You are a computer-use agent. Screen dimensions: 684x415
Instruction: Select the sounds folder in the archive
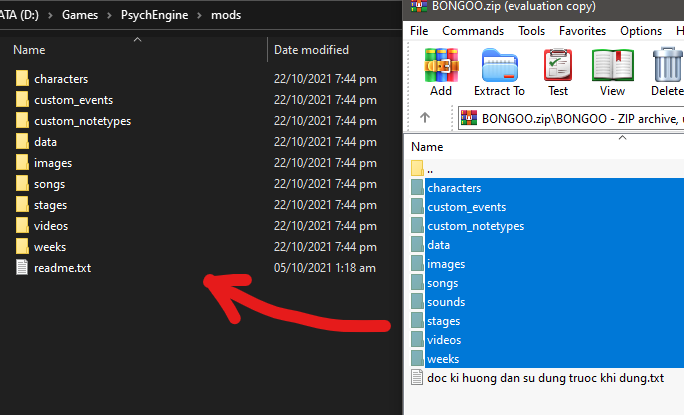pos(446,302)
